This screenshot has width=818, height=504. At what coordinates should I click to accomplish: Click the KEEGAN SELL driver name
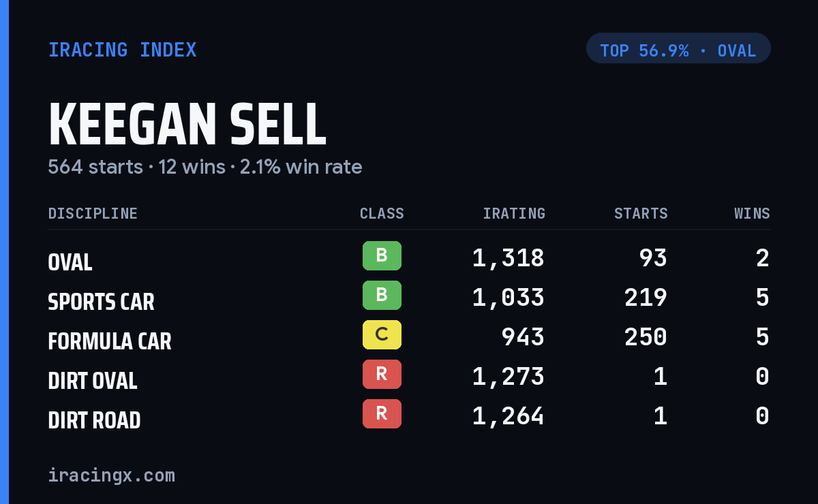point(187,125)
